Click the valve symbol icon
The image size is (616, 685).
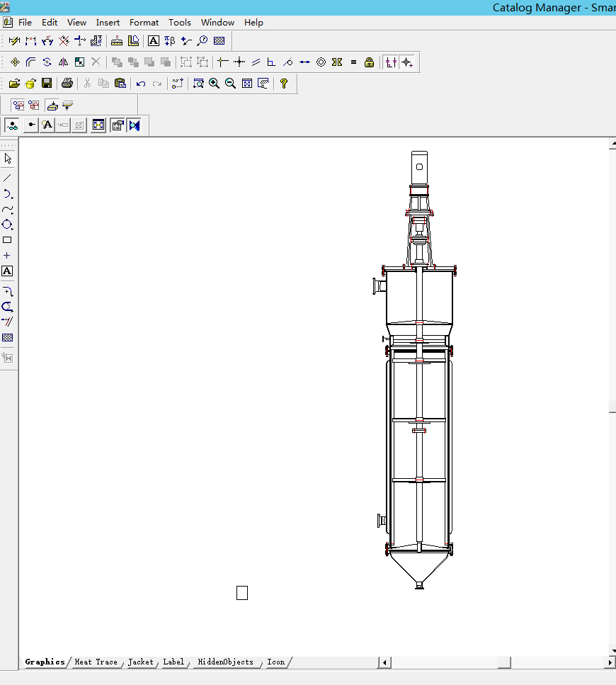[135, 125]
